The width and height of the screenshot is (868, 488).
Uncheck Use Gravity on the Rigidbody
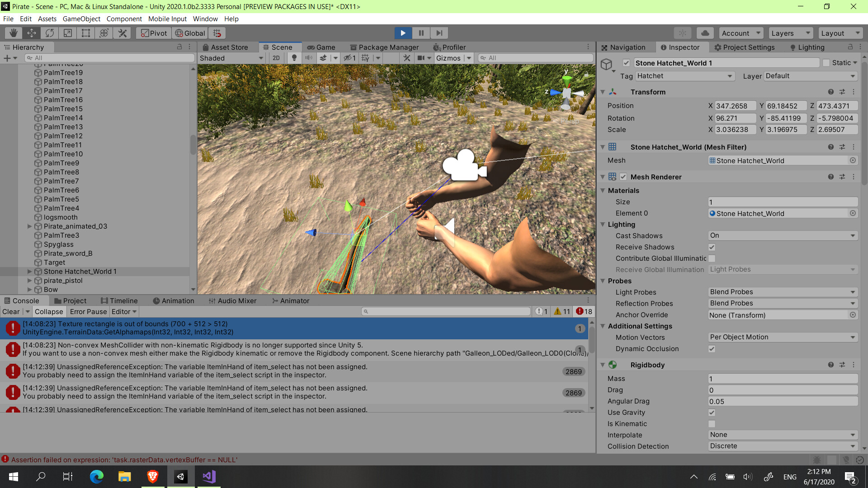point(712,412)
